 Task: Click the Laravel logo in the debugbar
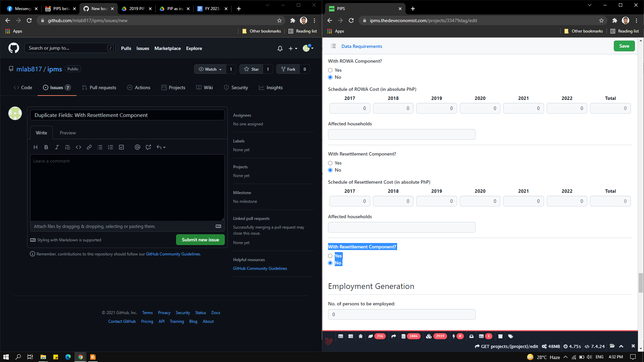click(328, 341)
